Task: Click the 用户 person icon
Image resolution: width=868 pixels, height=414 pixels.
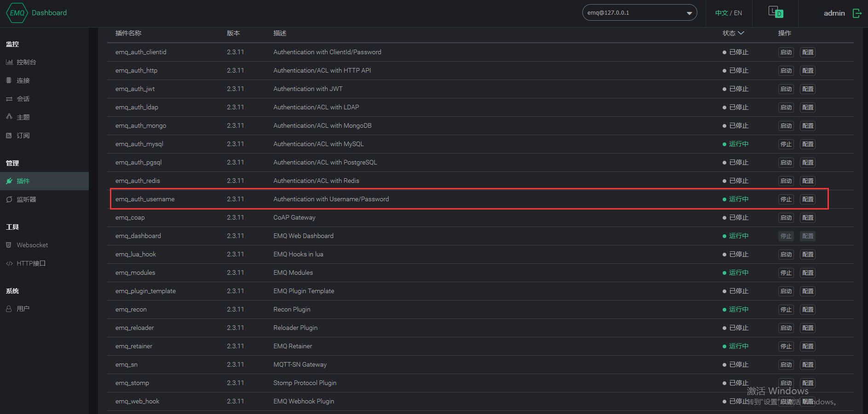Action: pos(9,309)
